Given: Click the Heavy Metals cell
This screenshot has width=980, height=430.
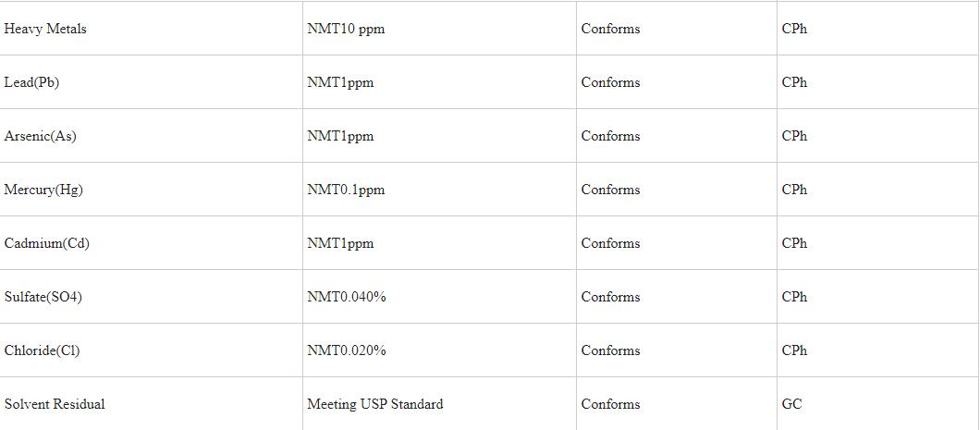Looking at the screenshot, I should pyautogui.click(x=45, y=29).
